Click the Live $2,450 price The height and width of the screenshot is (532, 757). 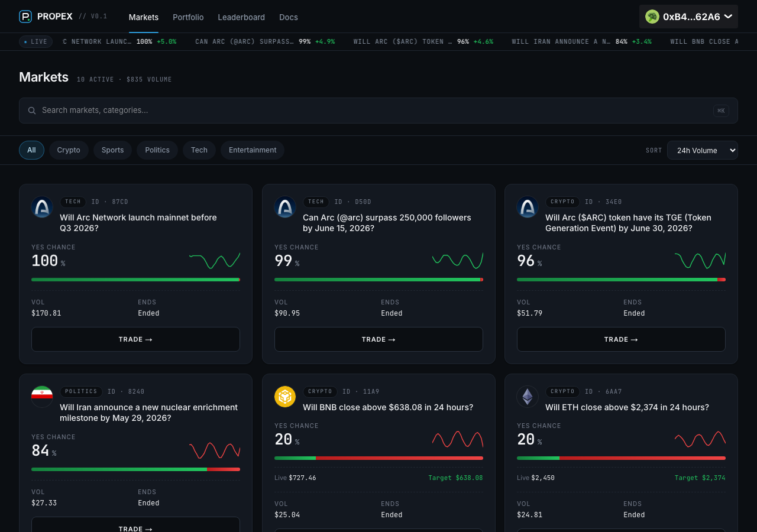tap(536, 478)
